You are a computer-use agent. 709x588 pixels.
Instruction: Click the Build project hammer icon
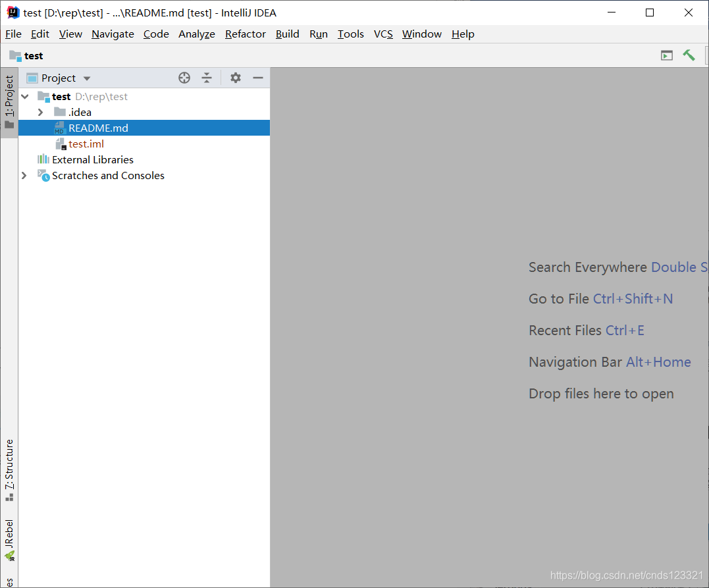[689, 55]
